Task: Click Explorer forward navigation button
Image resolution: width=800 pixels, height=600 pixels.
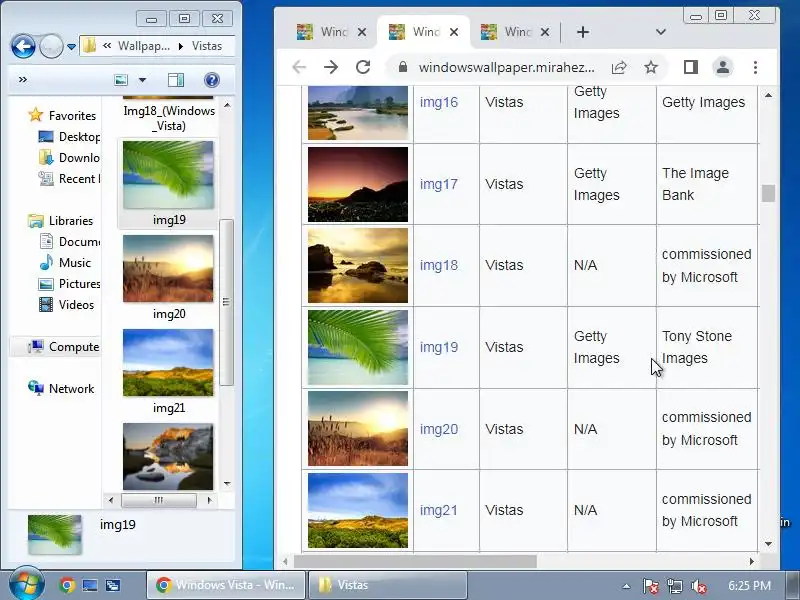Action: (51, 47)
